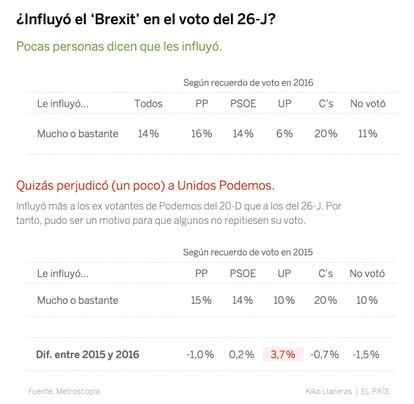The image size is (414, 404).
Task: Click the 10% UP value in 2015 table
Action: [284, 300]
